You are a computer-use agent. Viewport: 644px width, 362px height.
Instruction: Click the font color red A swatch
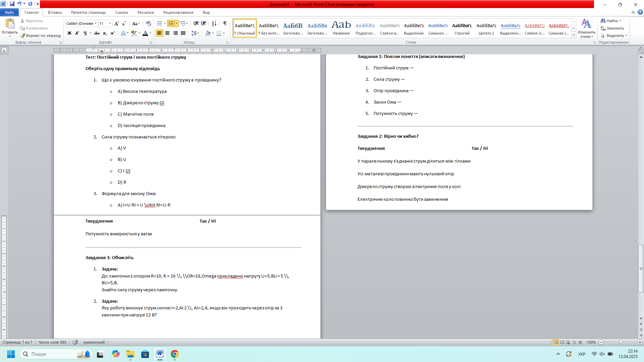coord(145,33)
